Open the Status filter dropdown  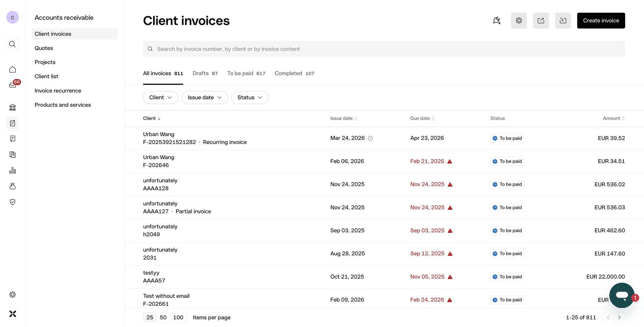tap(250, 97)
